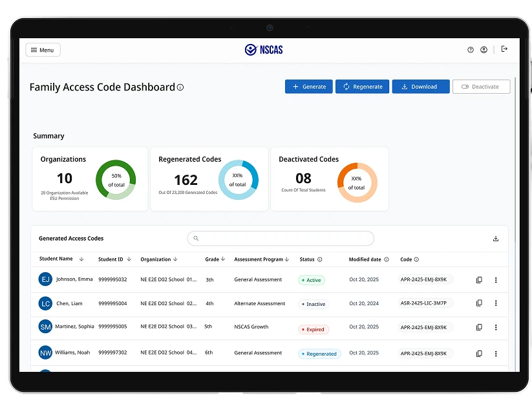532x399 pixels.
Task: Open more options for Chen, Liam row
Action: [496, 303]
